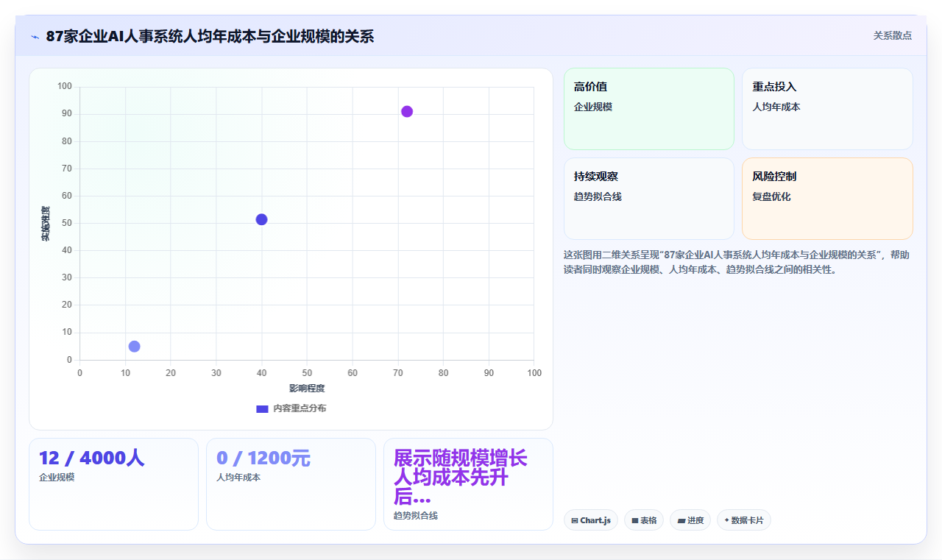Open the 高价值 quadrant card
This screenshot has width=942, height=560.
click(x=649, y=109)
